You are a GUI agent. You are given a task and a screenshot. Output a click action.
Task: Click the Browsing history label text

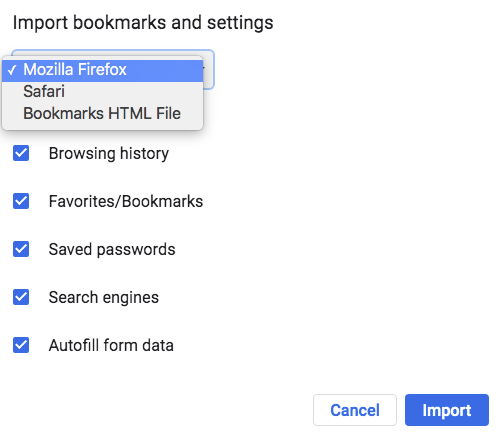pyautogui.click(x=109, y=154)
